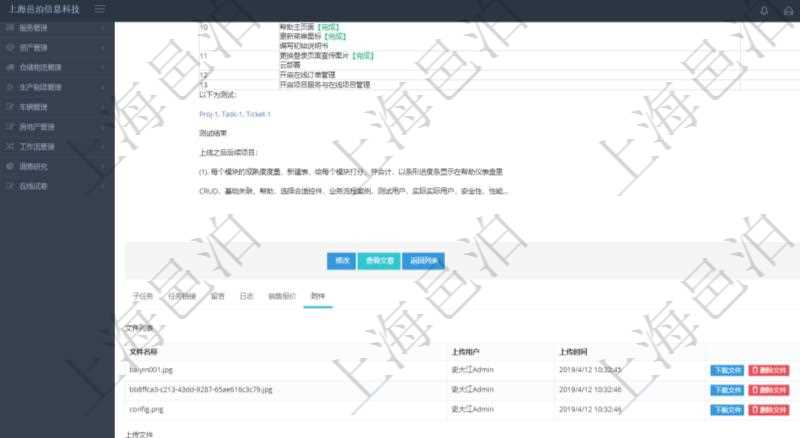Screen dimensions: 800x438
Task: Click the 车辆管理 sidebar icon
Action: click(10, 107)
